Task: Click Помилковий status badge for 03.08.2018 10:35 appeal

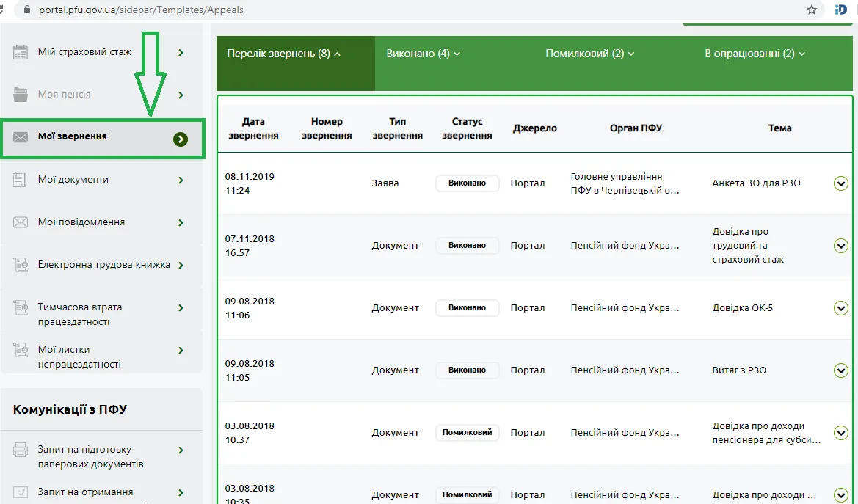Action: coord(468,494)
